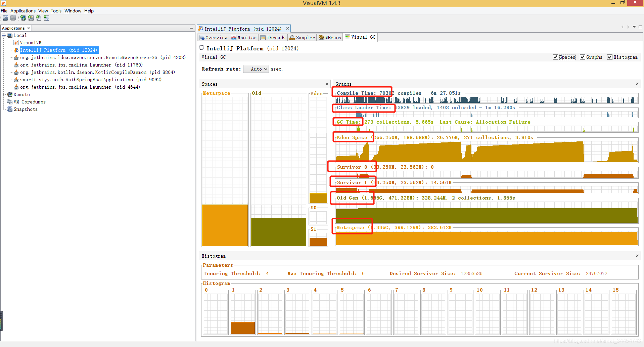This screenshot has height=347, width=644.
Task: Uncheck the Spaces checkbox
Action: pos(555,57)
